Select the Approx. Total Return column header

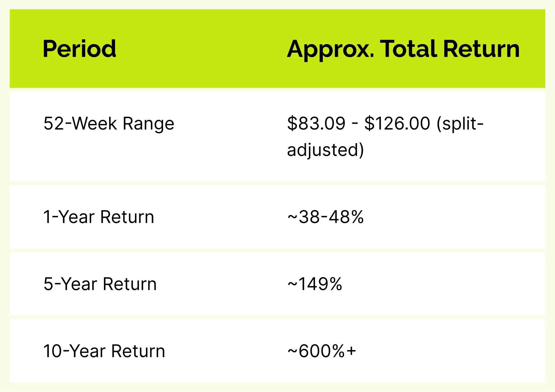coord(403,49)
